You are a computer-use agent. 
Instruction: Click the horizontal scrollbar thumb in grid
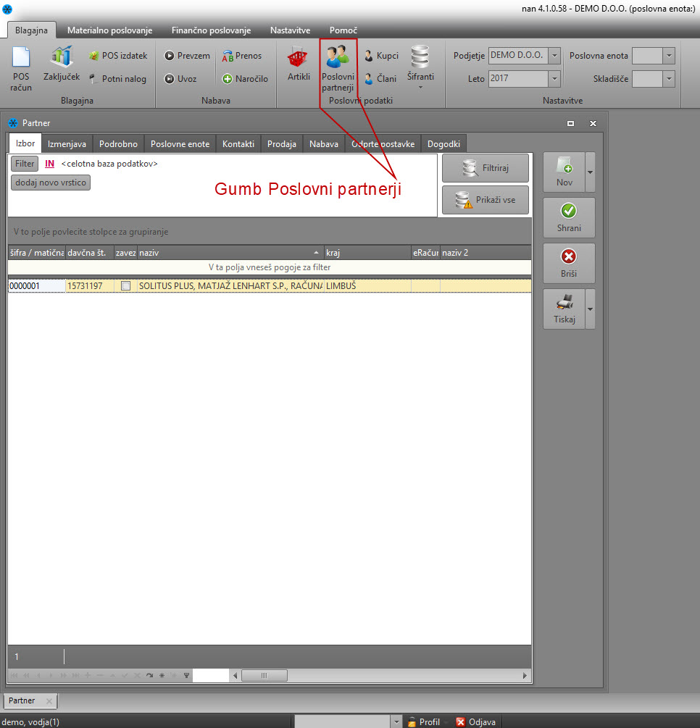tap(264, 675)
